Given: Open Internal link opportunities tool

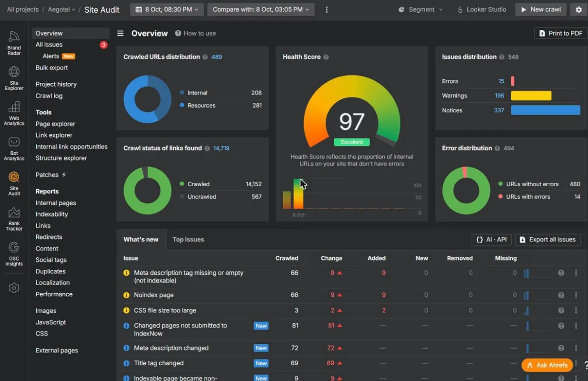Looking at the screenshot, I should (72, 147).
